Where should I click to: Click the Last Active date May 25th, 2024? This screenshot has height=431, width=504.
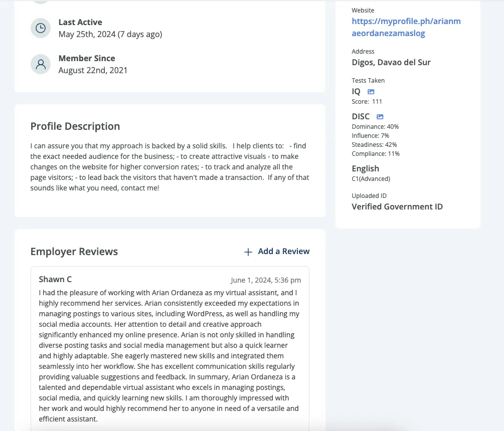click(110, 34)
